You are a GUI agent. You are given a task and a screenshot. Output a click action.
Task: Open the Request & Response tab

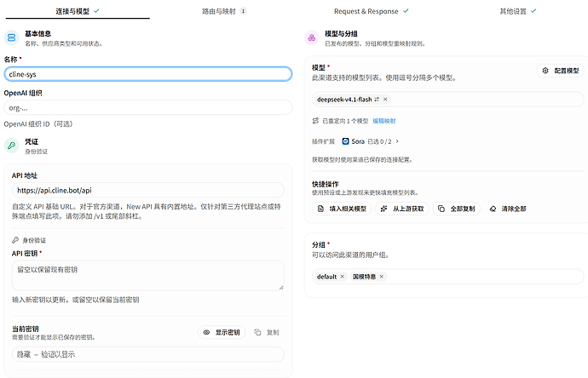[371, 11]
